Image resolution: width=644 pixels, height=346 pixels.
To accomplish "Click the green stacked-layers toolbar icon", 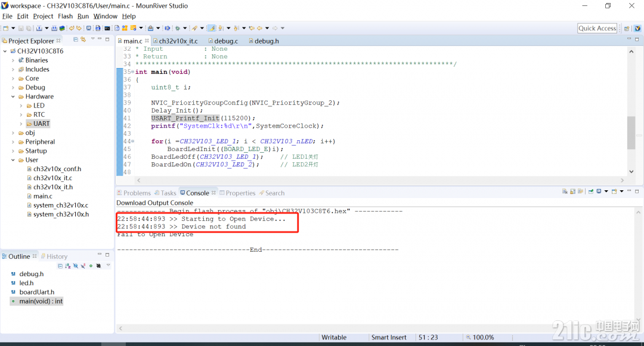I will (x=63, y=29).
